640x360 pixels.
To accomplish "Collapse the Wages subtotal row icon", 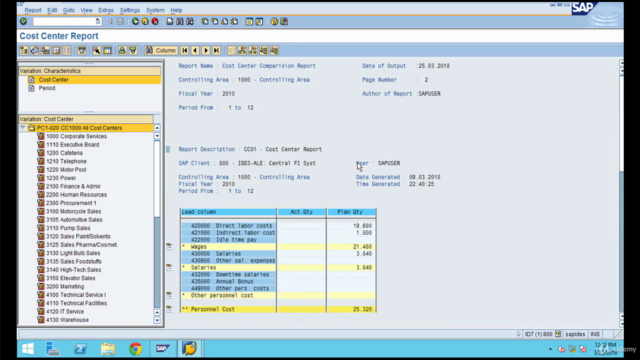I will pos(169,246).
